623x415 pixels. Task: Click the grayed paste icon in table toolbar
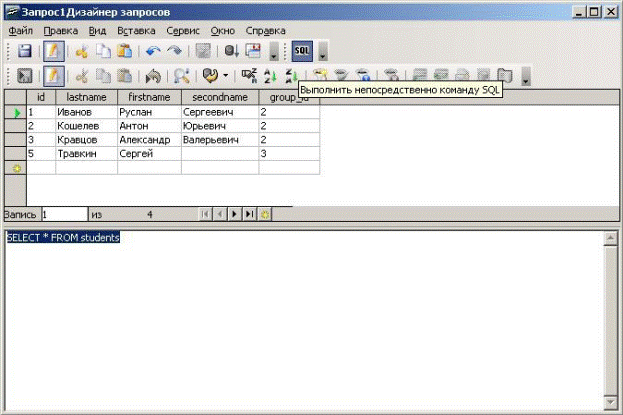click(x=124, y=76)
